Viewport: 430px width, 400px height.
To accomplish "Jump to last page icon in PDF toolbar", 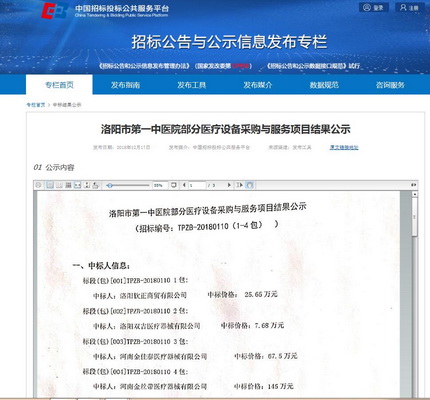I will click(x=240, y=185).
